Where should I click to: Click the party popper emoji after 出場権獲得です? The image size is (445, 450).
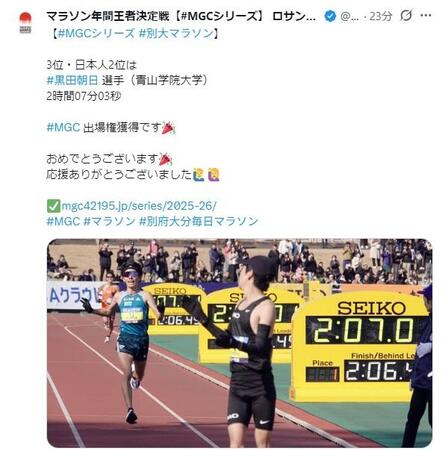(168, 128)
